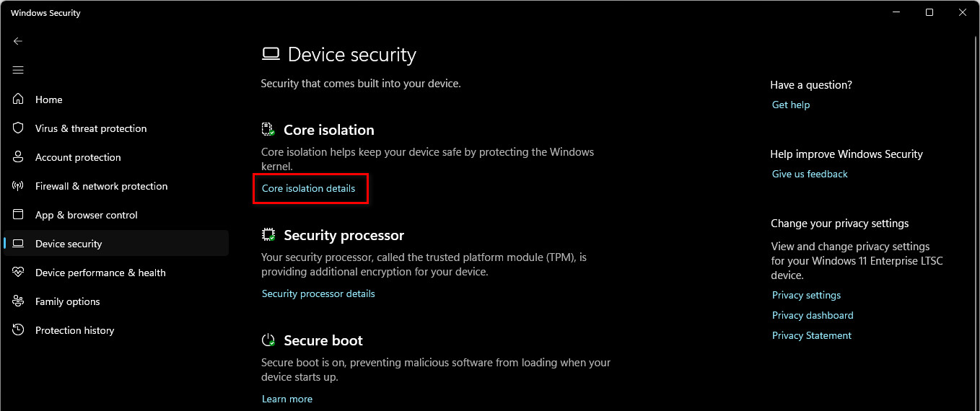The width and height of the screenshot is (980, 411).
Task: Go to Virus & threat protection page
Action: (x=91, y=128)
